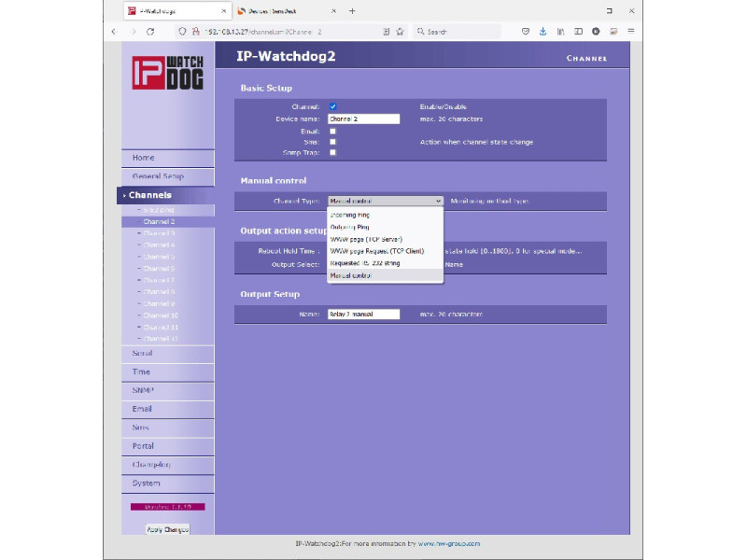Screen dimensions: 747x560
Task: Enable the Email notification checkbox
Action: (x=333, y=132)
